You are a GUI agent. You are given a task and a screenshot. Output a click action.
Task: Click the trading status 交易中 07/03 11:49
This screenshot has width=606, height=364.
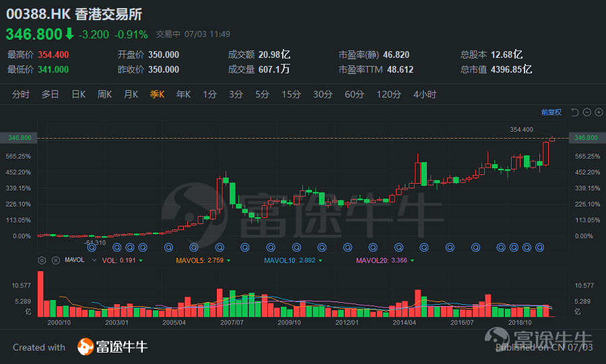point(193,34)
